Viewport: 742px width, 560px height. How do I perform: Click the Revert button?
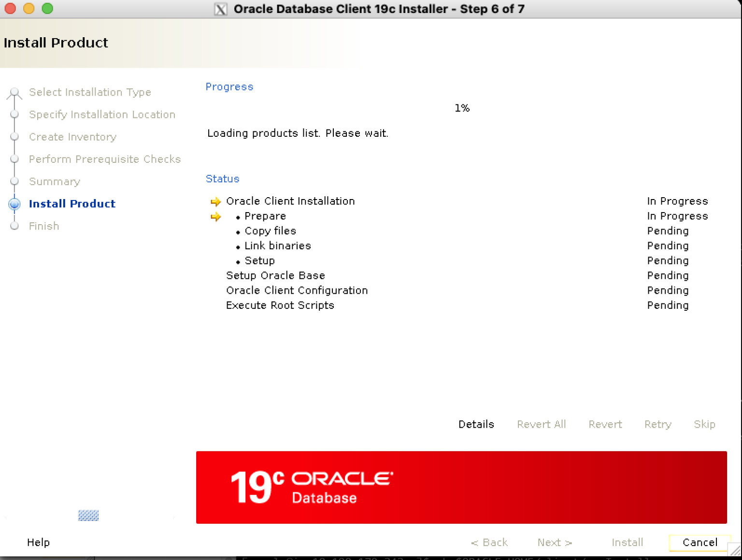605,424
